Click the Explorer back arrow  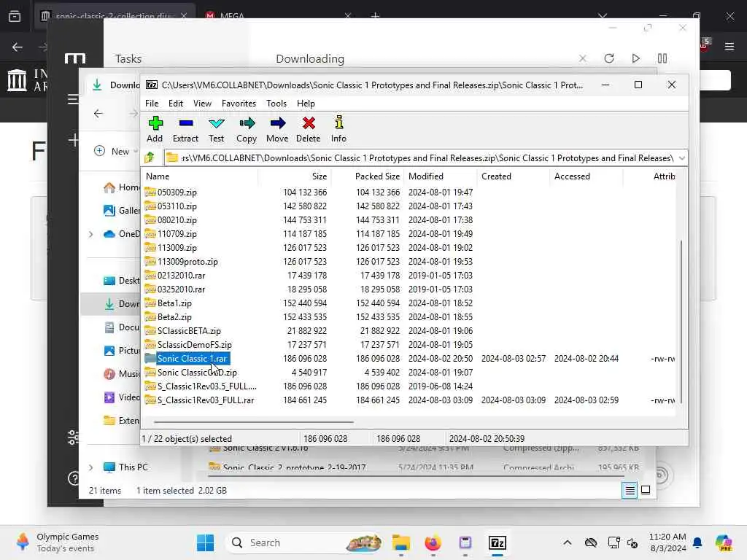98,113
